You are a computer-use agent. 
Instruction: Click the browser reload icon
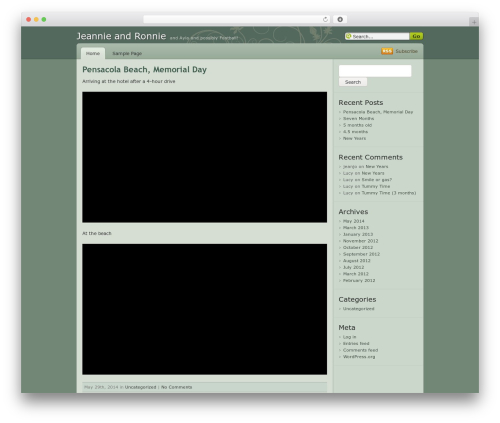coord(325,20)
